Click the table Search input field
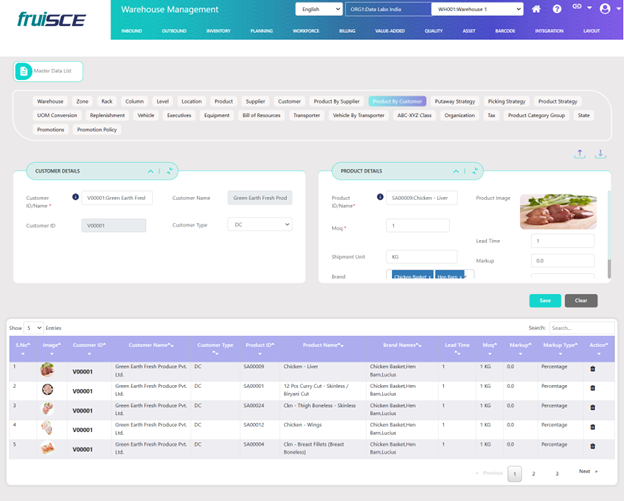624x501 pixels. pos(580,327)
